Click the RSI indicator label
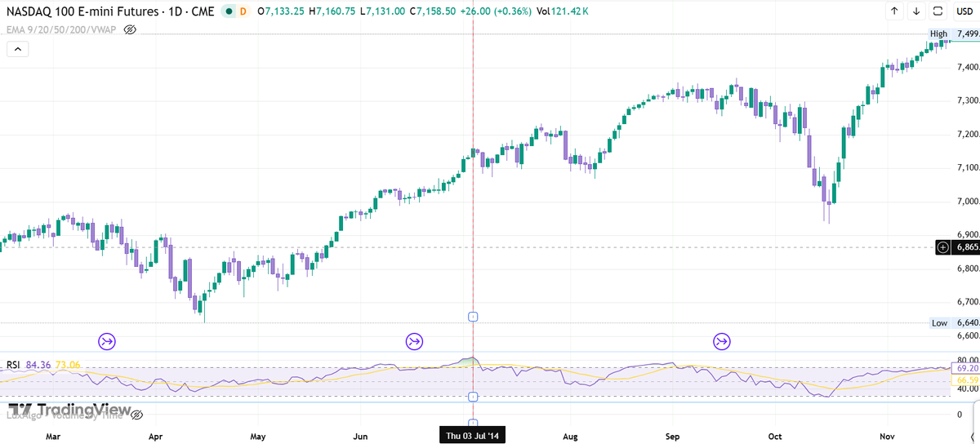 (x=13, y=365)
